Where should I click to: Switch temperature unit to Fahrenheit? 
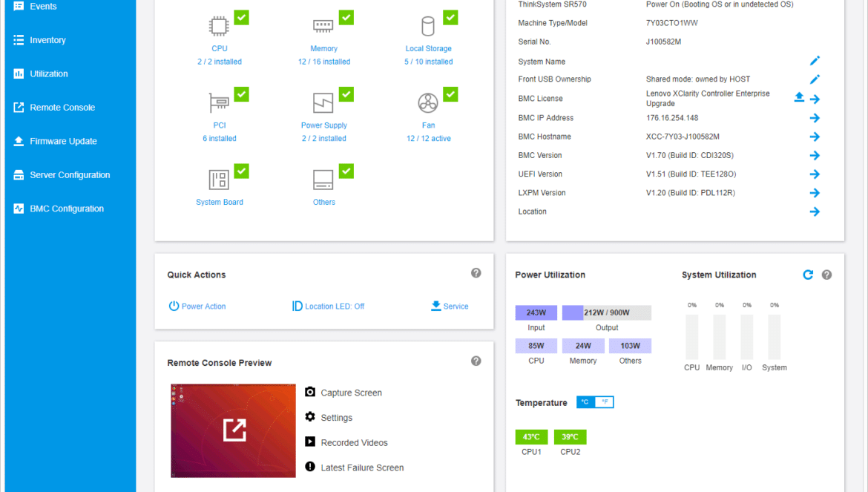pyautogui.click(x=604, y=401)
